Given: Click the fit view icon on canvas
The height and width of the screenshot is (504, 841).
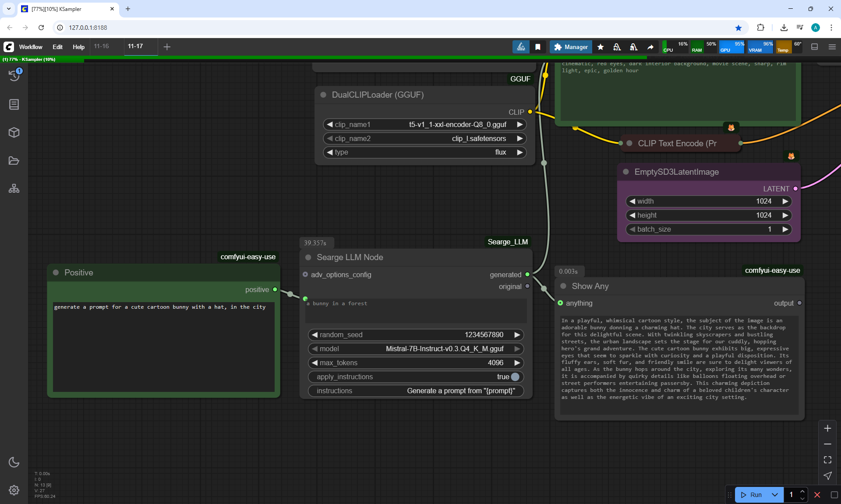Looking at the screenshot, I should tap(827, 460).
